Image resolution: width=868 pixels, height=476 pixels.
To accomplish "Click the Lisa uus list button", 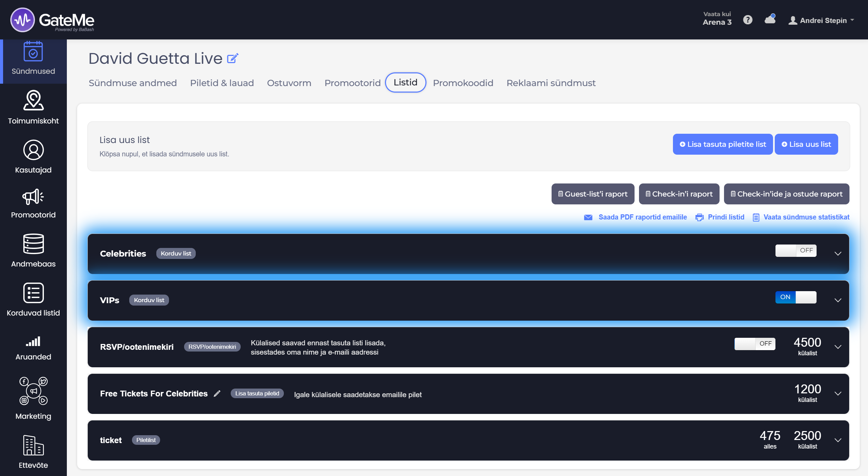I will click(806, 144).
